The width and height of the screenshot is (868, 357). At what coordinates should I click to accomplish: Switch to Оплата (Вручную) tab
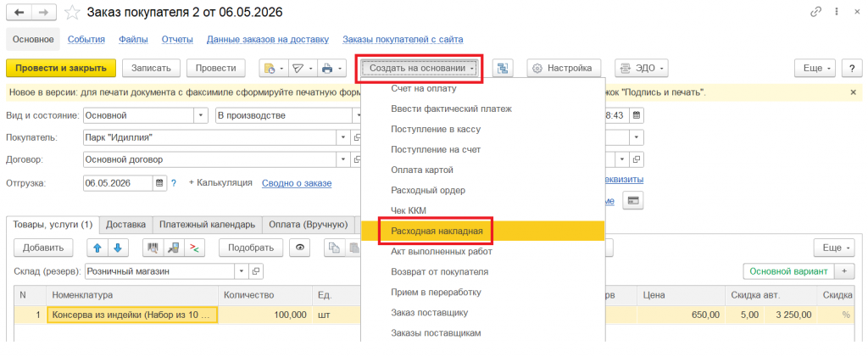click(309, 225)
